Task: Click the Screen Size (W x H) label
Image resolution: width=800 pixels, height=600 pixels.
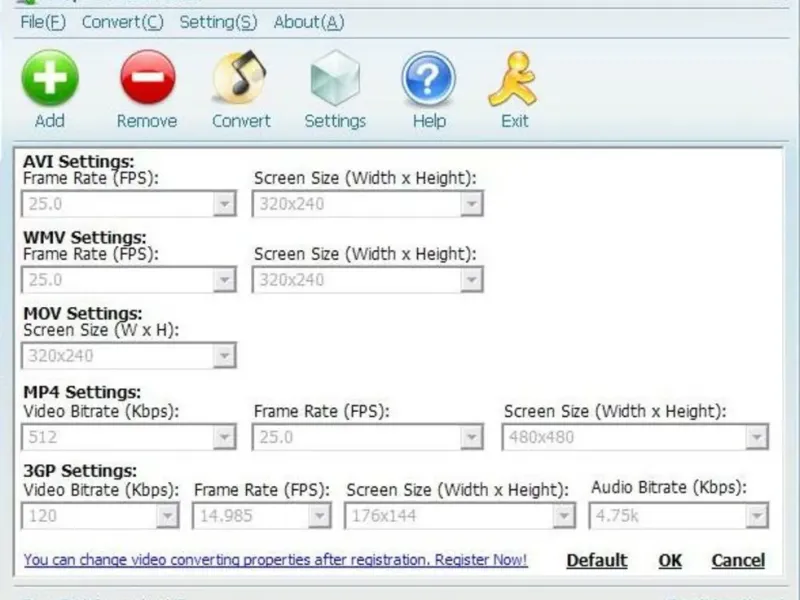Action: [x=101, y=330]
